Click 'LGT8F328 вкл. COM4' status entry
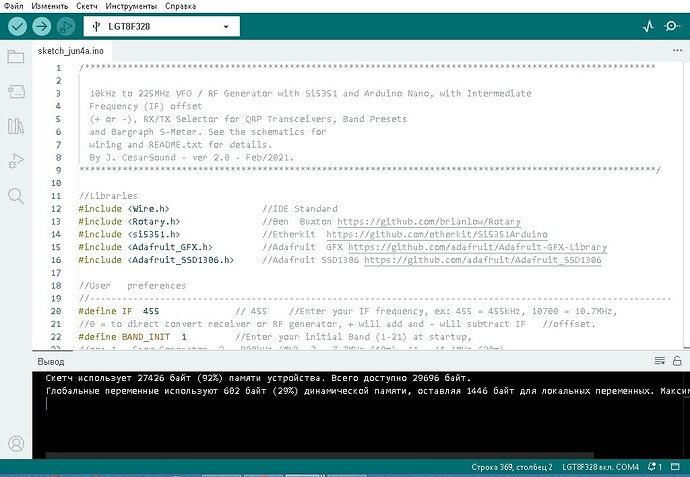The image size is (690, 477). (601, 467)
